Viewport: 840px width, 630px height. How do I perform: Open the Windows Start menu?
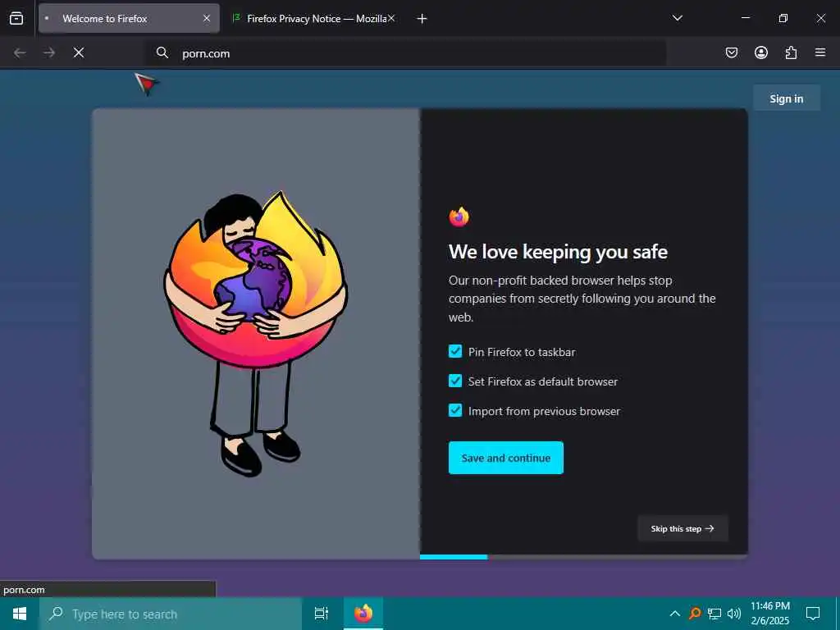tap(20, 614)
